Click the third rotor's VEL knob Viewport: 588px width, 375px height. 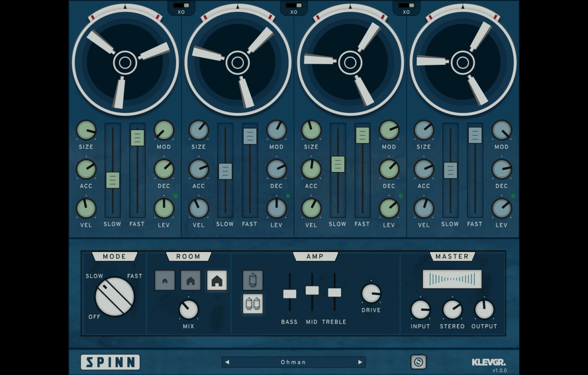(311, 208)
